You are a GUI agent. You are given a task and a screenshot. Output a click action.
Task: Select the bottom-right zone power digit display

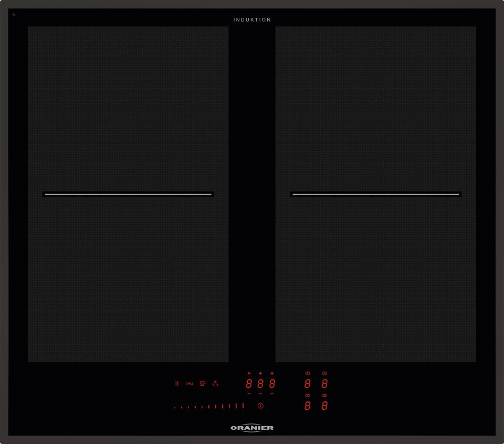[x=324, y=406]
